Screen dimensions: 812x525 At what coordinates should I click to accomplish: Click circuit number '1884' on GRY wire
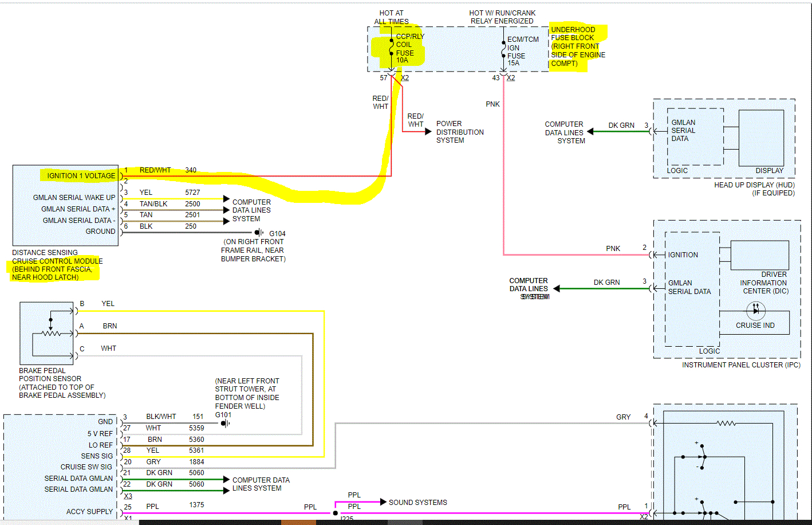coord(196,462)
